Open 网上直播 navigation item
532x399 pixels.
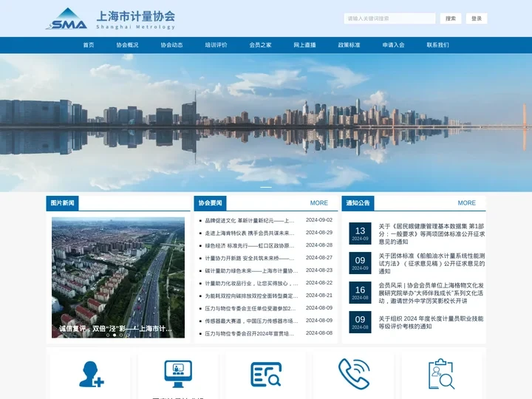304,45
